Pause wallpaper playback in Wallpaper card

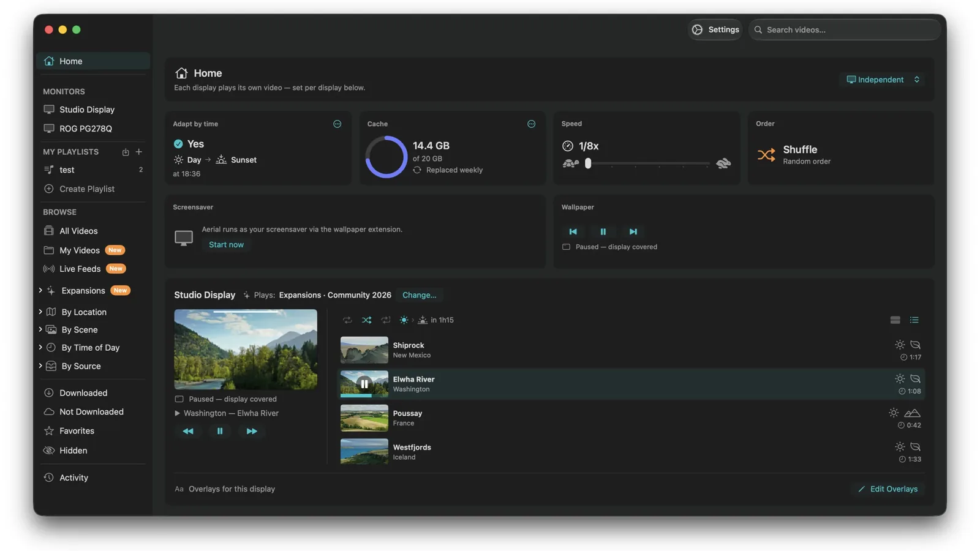(x=603, y=232)
